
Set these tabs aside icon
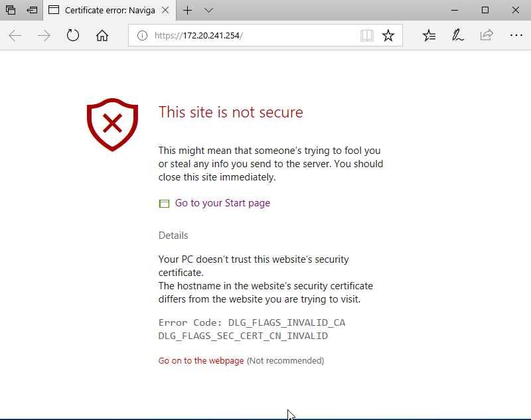point(32,10)
